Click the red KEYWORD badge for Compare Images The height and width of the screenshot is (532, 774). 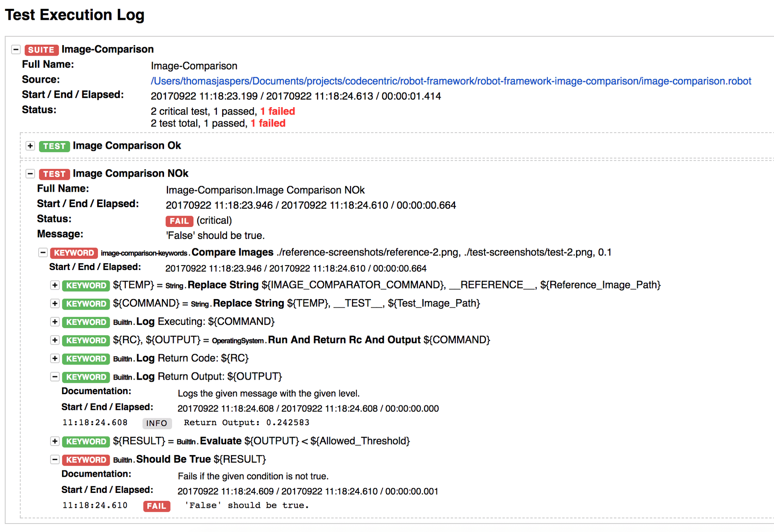74,253
